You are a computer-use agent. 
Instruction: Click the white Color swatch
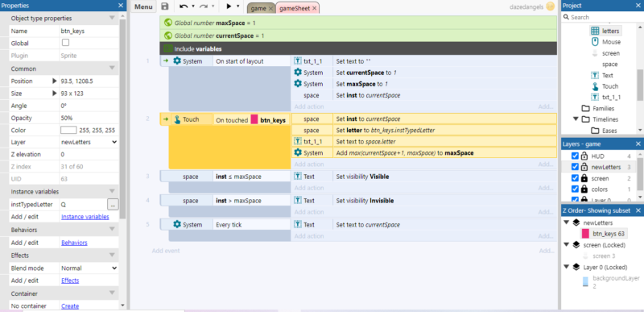68,130
